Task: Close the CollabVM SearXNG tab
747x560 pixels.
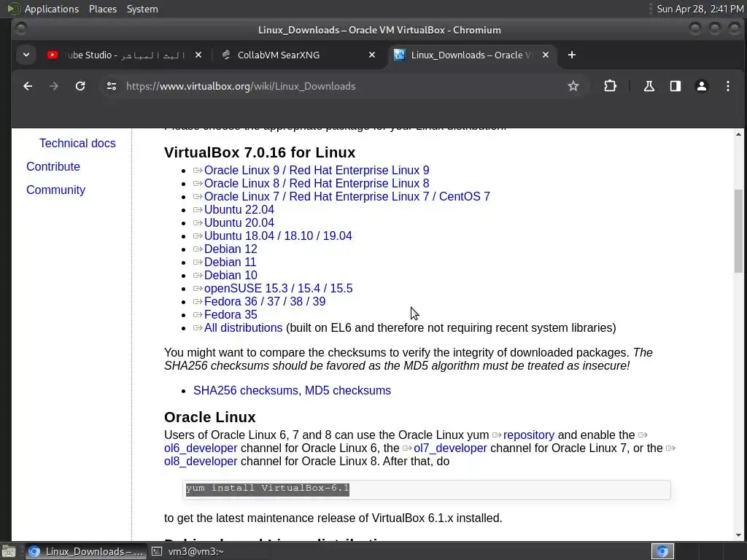Action: (x=372, y=55)
